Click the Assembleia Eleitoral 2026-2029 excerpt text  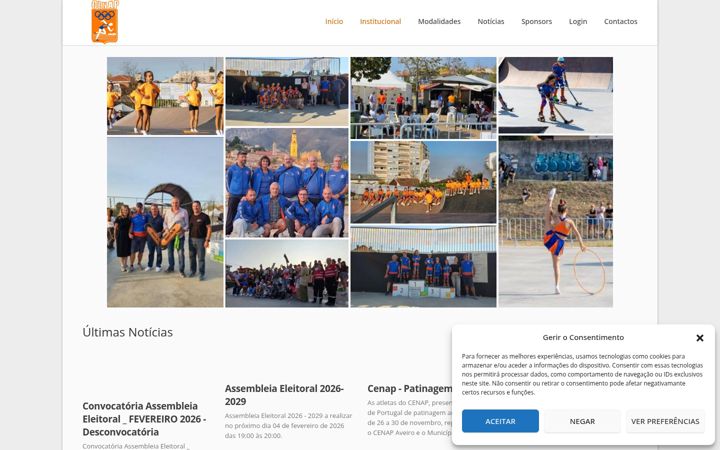click(x=288, y=426)
